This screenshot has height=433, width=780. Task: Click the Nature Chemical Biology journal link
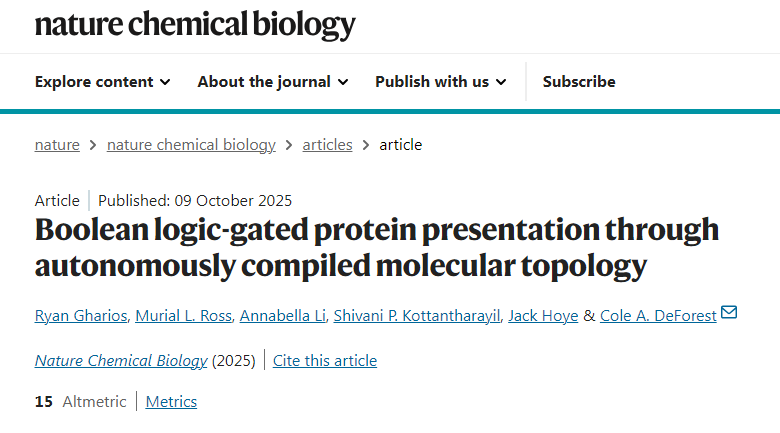[121, 361]
